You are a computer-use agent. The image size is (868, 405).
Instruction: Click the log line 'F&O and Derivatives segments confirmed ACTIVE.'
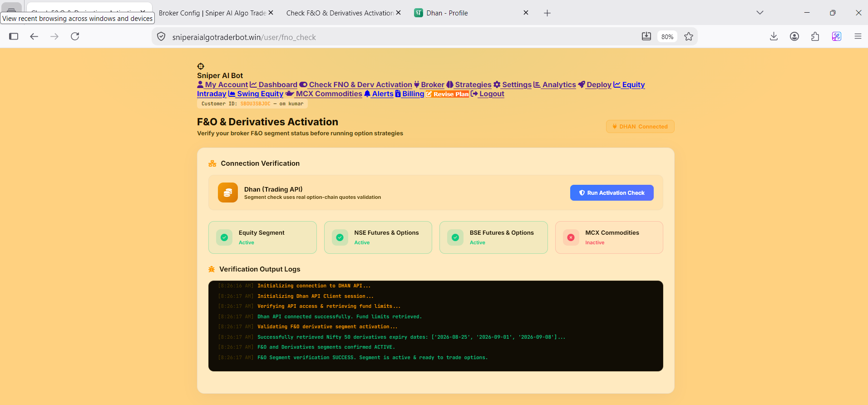[326, 347]
